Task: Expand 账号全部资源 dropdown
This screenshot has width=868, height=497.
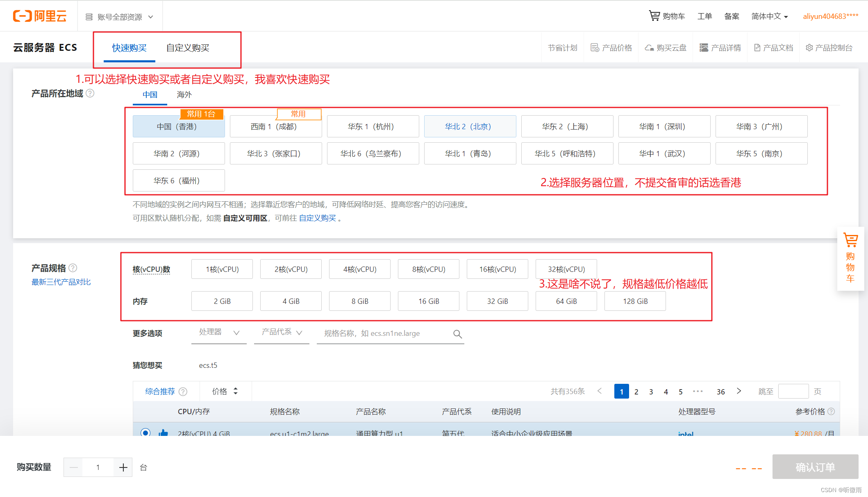Action: pos(119,17)
